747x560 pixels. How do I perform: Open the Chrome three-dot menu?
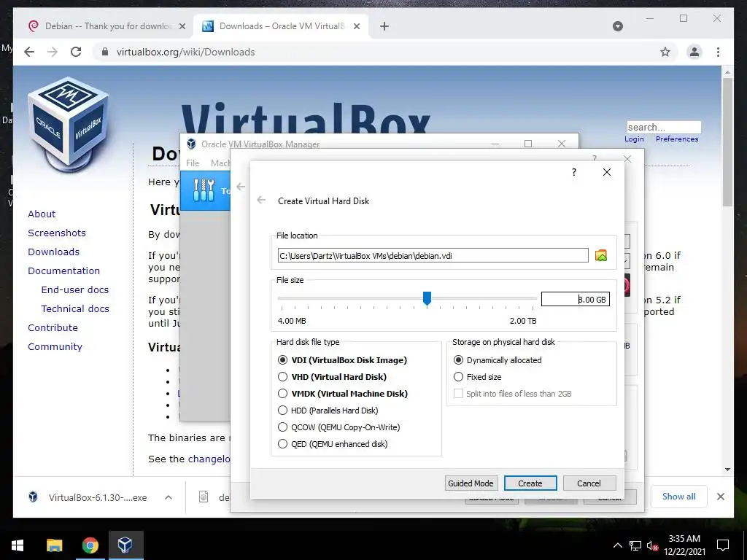pos(718,52)
